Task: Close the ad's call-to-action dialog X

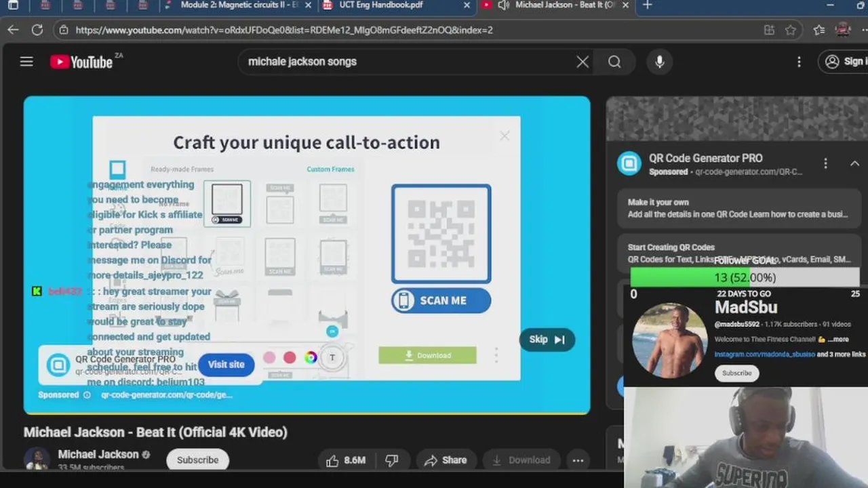Action: tap(505, 136)
